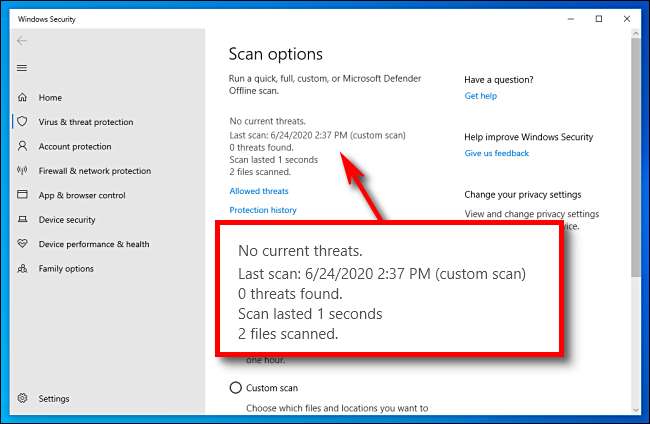The width and height of the screenshot is (650, 424).
Task: Open the Home menu item
Action: pyautogui.click(x=50, y=98)
